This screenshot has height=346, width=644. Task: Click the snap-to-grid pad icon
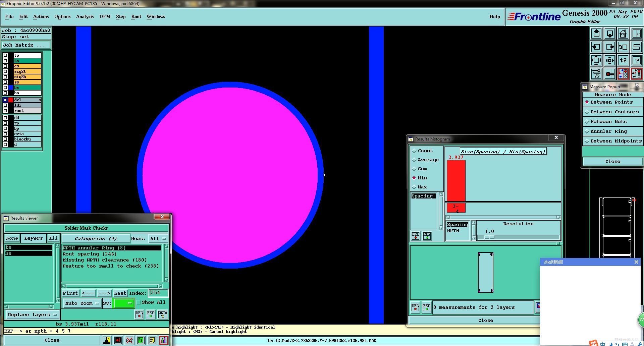point(609,74)
